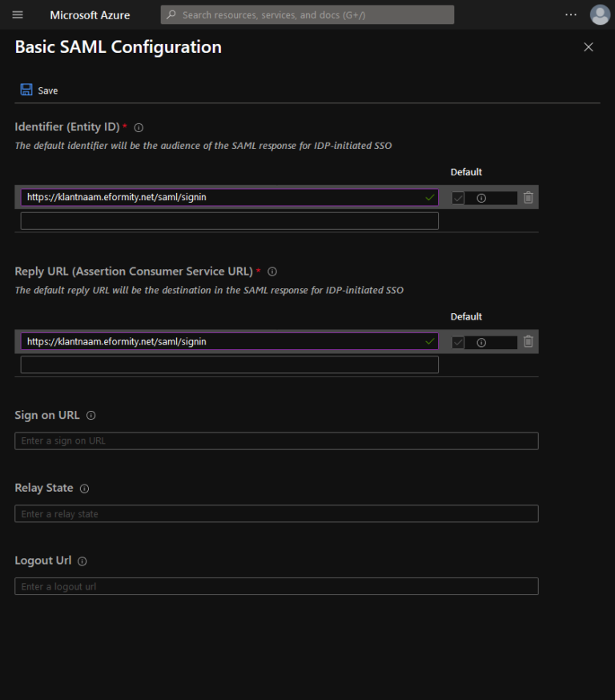Click the ellipsis (more options) icon
Image resolution: width=615 pixels, height=700 pixels.
click(571, 14)
